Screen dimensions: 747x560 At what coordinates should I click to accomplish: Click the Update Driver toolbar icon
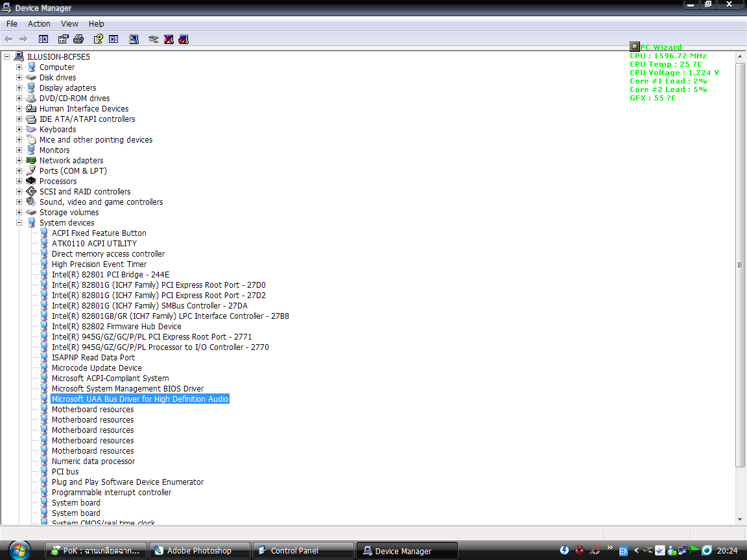153,39
